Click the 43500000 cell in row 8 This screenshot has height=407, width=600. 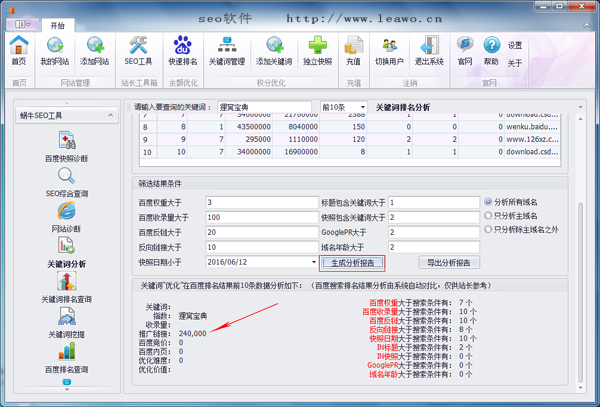point(249,127)
